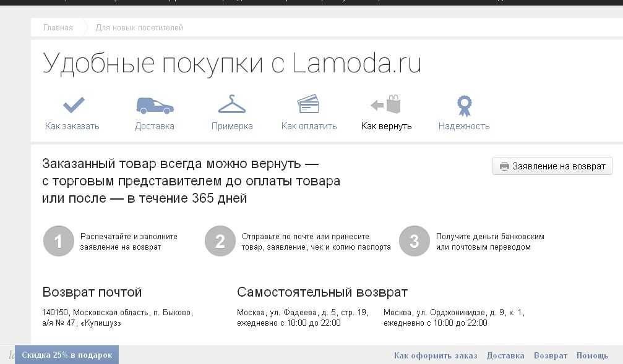Open the Как заказать tab
623x364 pixels.
(72, 126)
